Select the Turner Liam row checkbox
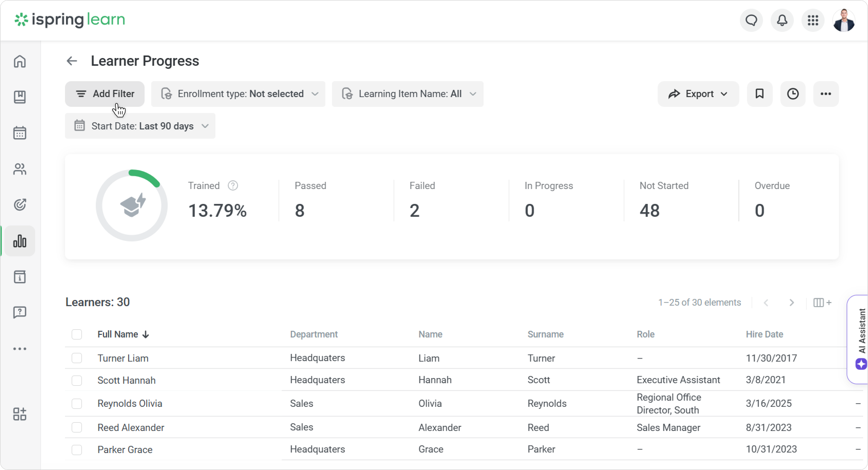The height and width of the screenshot is (470, 868). coord(77,358)
